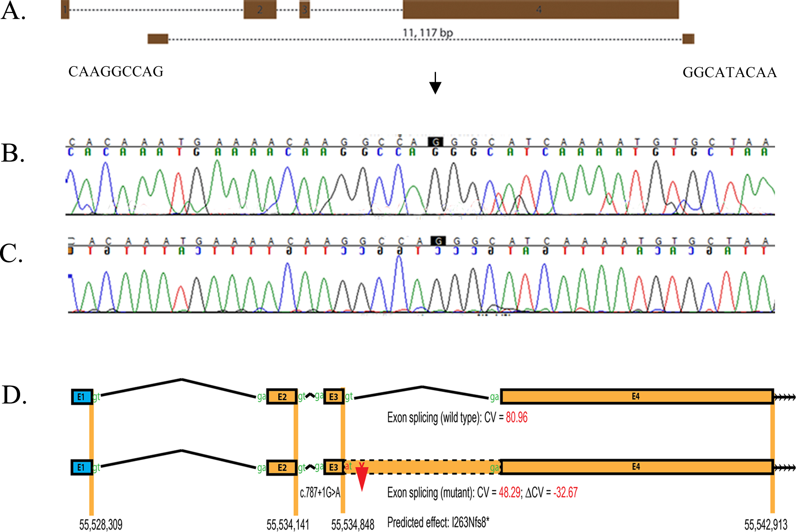The height and width of the screenshot is (532, 796).
Task: Select the wild-type E4 orange exon bar
Action: [x=636, y=397]
